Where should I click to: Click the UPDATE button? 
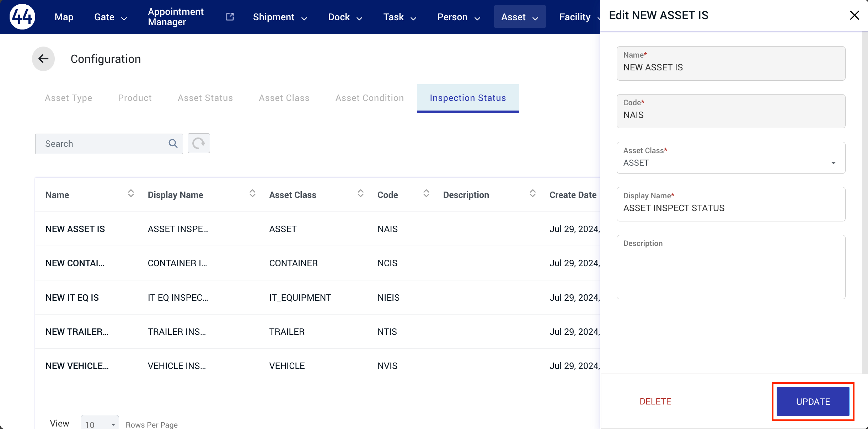[x=813, y=402]
